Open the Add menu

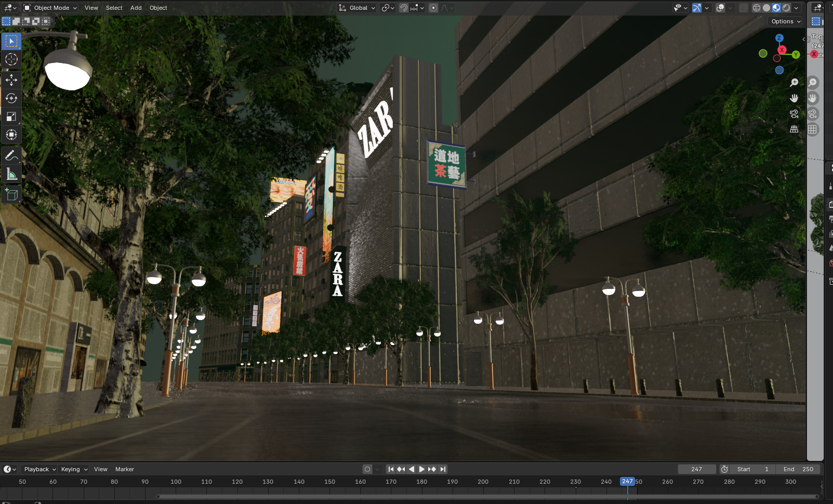pyautogui.click(x=136, y=8)
